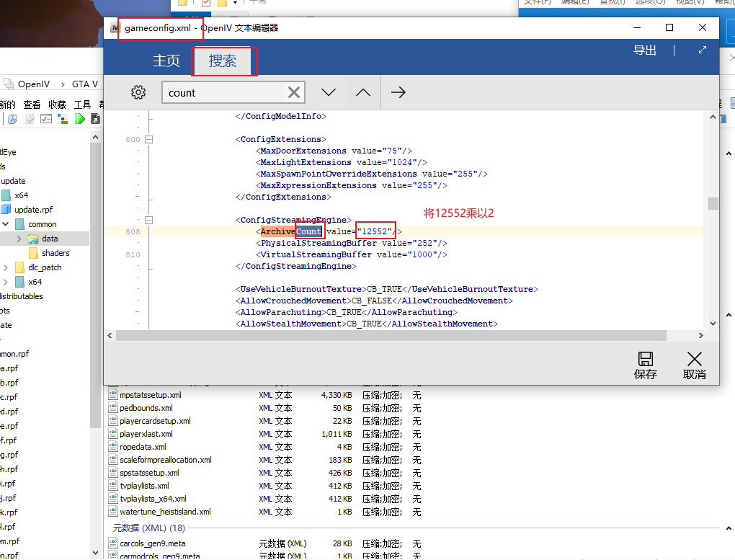
Task: Open search settings gear in text editor
Action: point(138,92)
